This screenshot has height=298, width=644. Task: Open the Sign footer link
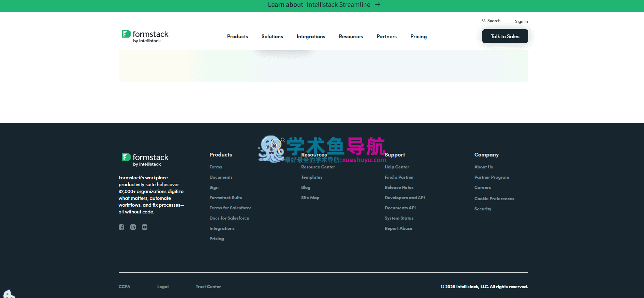[x=214, y=188]
